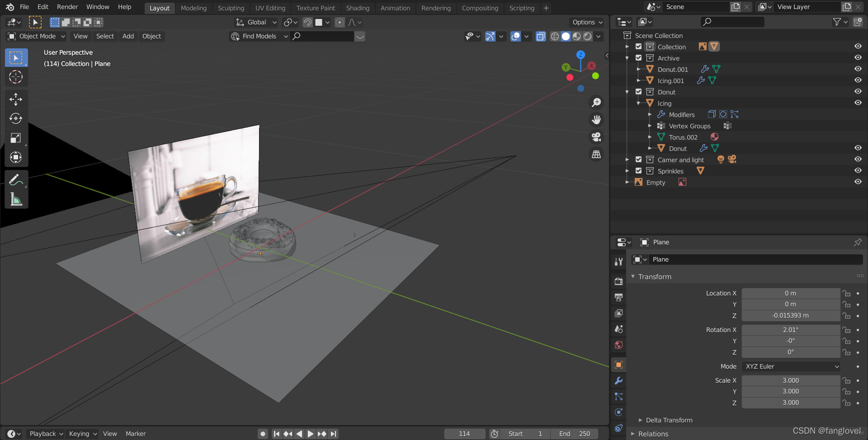Open the Playback dropdown in timeline

[x=46, y=434]
